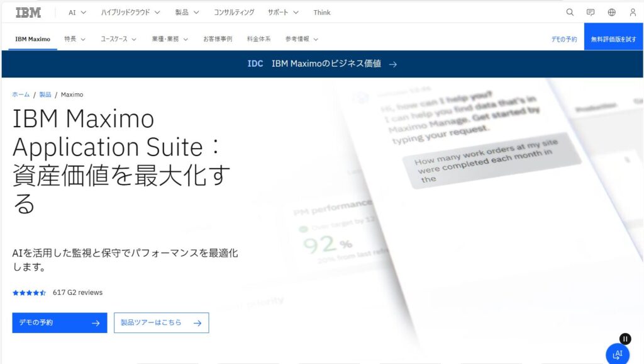Image resolution: width=644 pixels, height=364 pixels.
Task: Click the 製品ツアーはこちら button
Action: click(161, 323)
